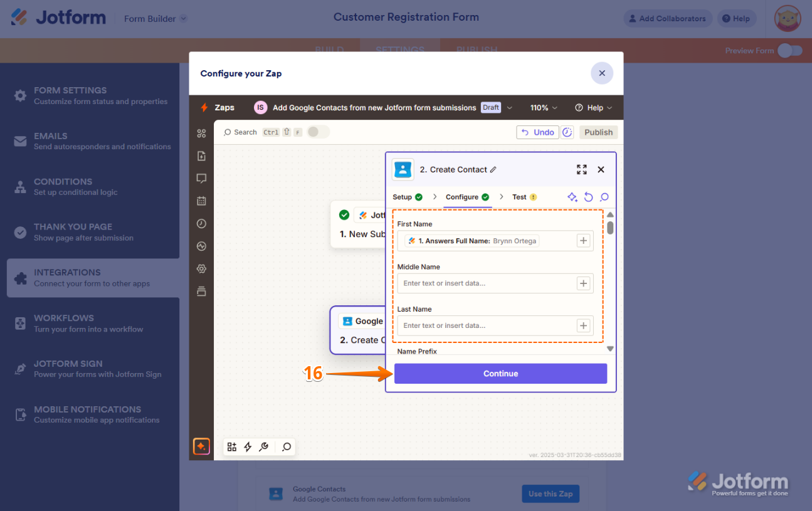The width and height of the screenshot is (812, 511).
Task: Open the Zaps lightning bolt home icon
Action: click(204, 107)
